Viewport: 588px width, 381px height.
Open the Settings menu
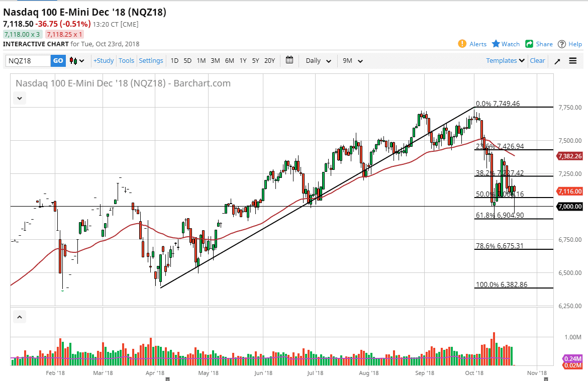click(x=151, y=60)
